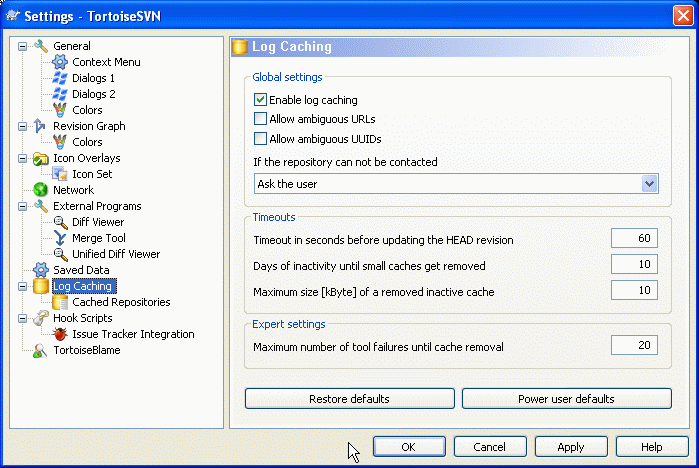Select Icon Set in the tree
Screen dimensions: 699x468
pos(92,174)
